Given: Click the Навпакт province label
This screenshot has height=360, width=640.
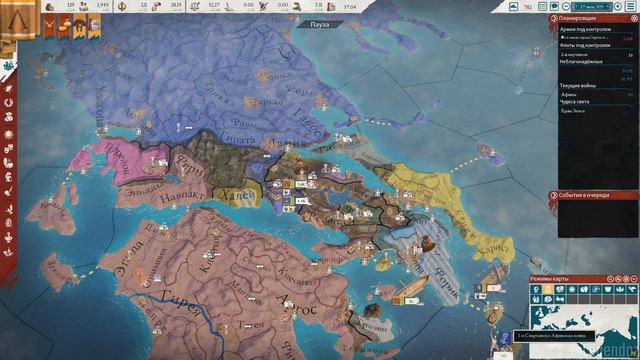Looking at the screenshot, I should click(182, 197).
